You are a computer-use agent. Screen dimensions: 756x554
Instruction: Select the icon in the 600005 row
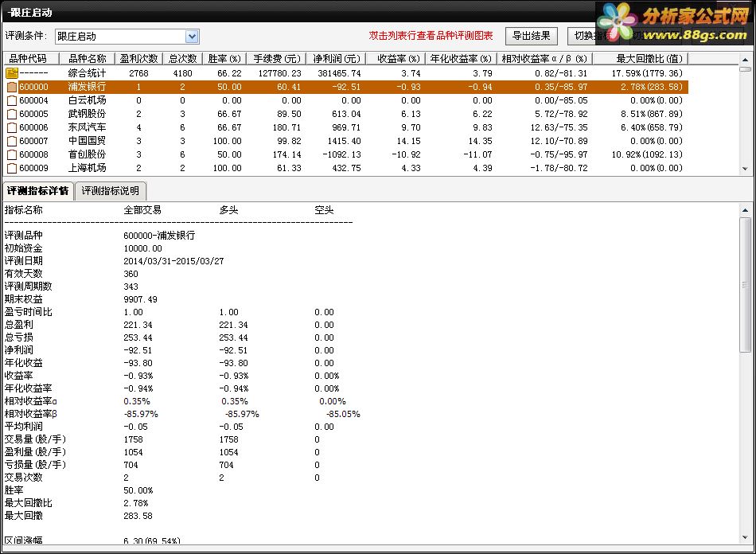[12, 114]
